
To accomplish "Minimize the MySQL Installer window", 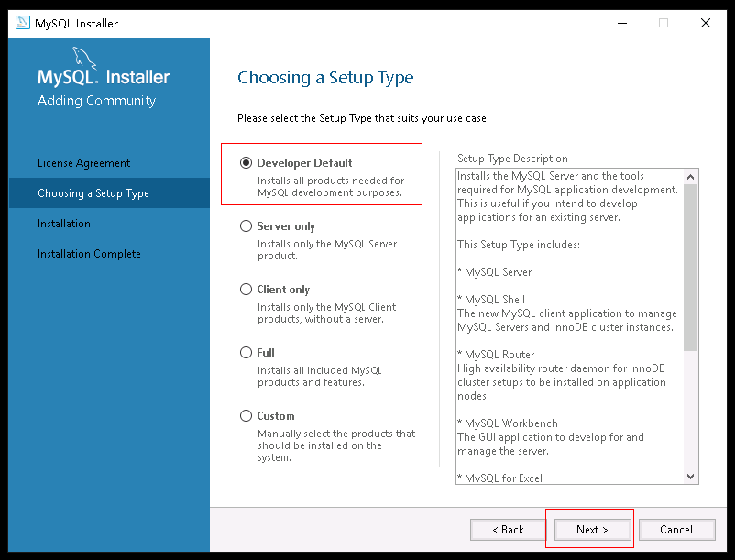I will tap(622, 23).
